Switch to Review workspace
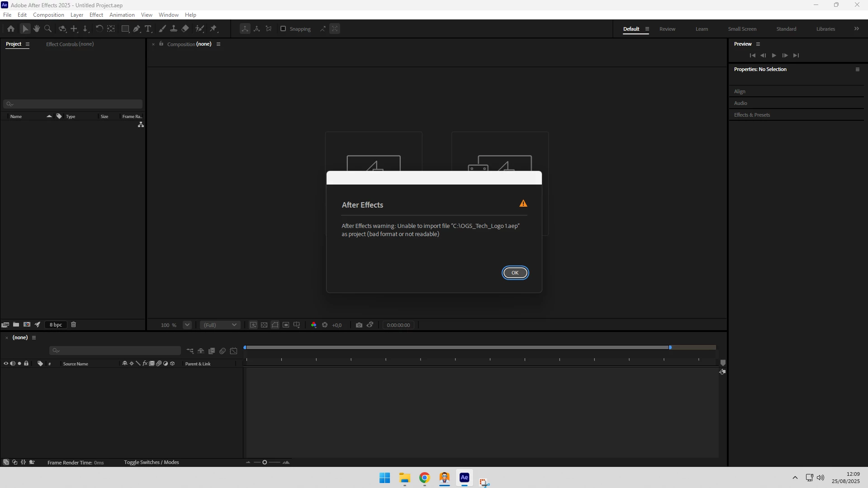This screenshot has height=488, width=868. pyautogui.click(x=667, y=29)
